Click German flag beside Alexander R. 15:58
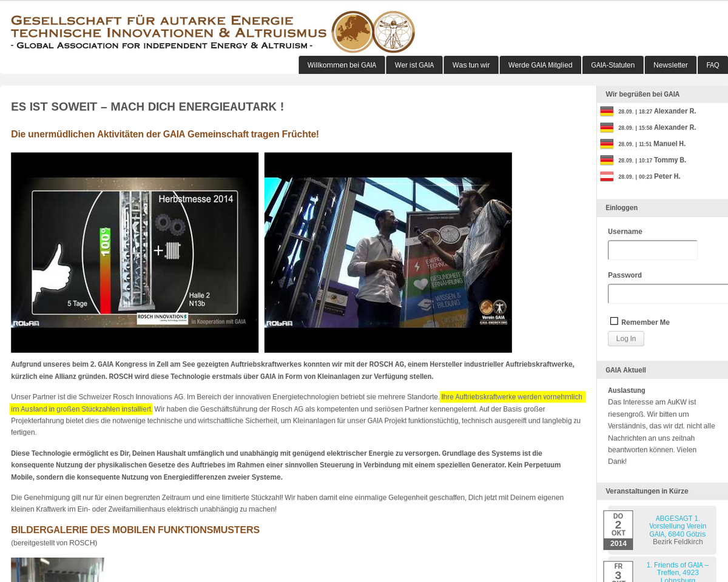 pyautogui.click(x=607, y=128)
